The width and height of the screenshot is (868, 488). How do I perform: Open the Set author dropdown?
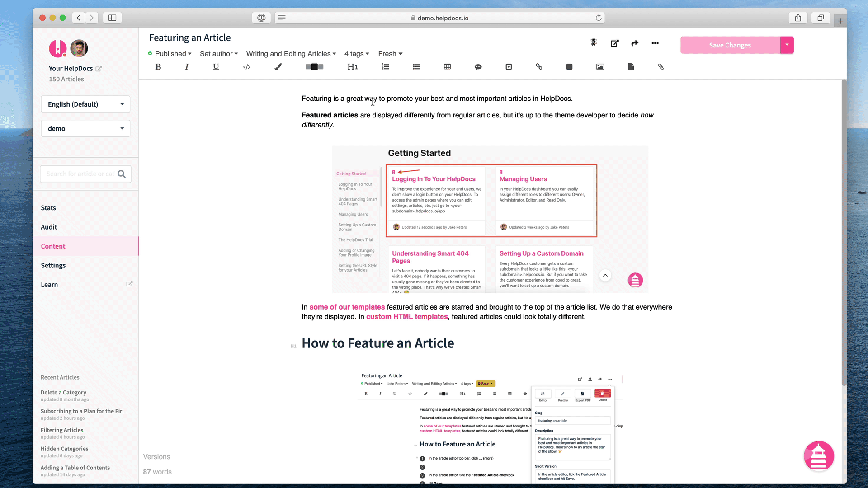pyautogui.click(x=219, y=54)
